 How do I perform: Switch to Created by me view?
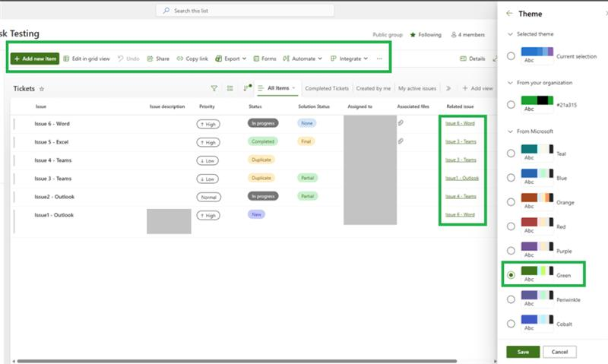(373, 88)
